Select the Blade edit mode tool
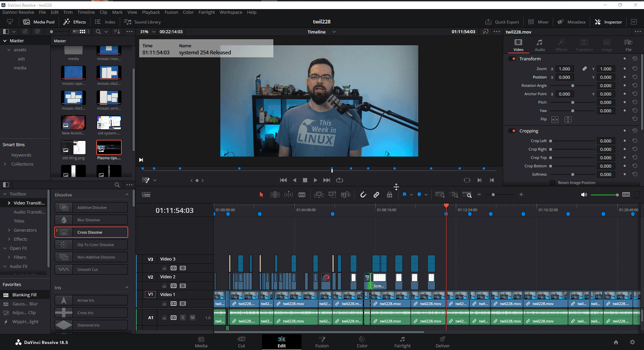The width and height of the screenshot is (644, 350). click(x=302, y=195)
